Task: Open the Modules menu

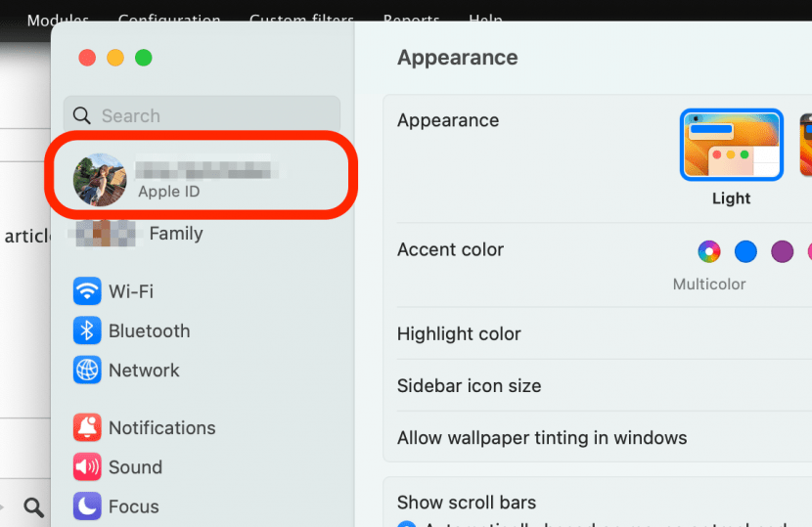Action: (58, 20)
